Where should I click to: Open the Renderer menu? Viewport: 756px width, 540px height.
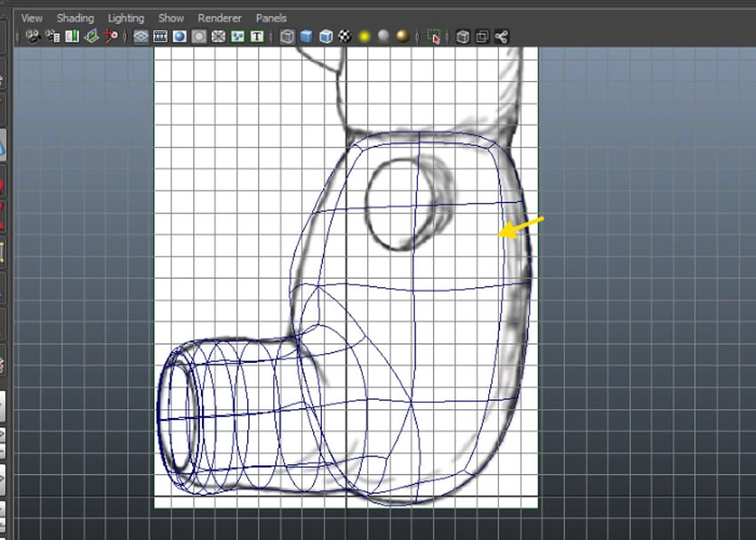(219, 17)
